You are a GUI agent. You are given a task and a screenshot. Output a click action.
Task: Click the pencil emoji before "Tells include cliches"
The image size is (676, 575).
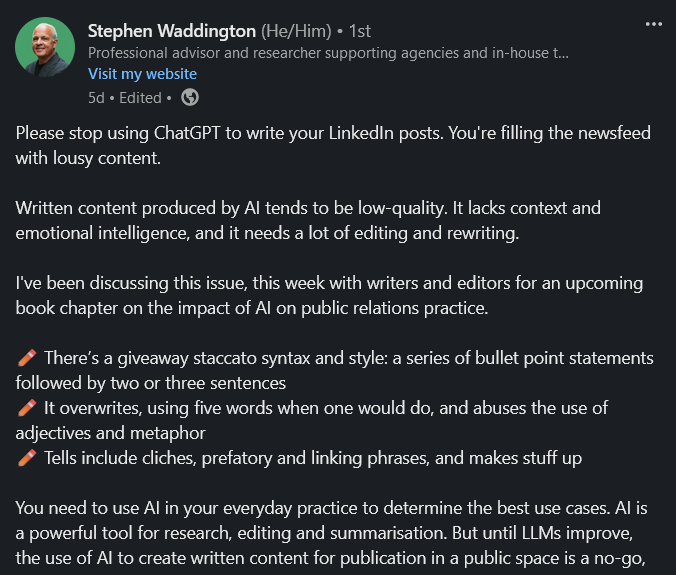[x=27, y=458]
